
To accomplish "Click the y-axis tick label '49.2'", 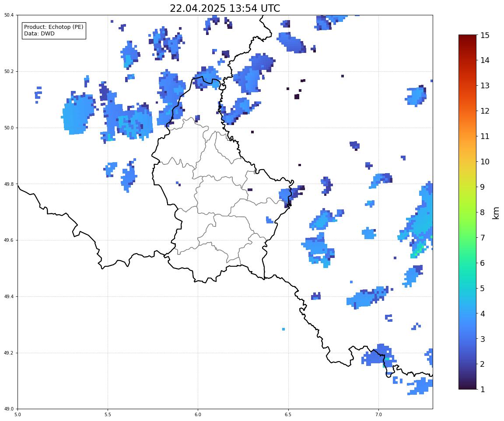I will point(9,353).
